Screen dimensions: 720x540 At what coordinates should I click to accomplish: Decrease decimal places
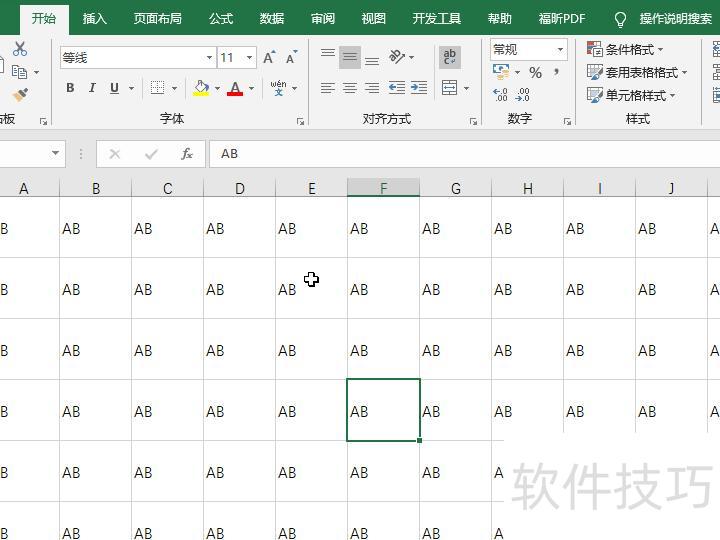523,95
